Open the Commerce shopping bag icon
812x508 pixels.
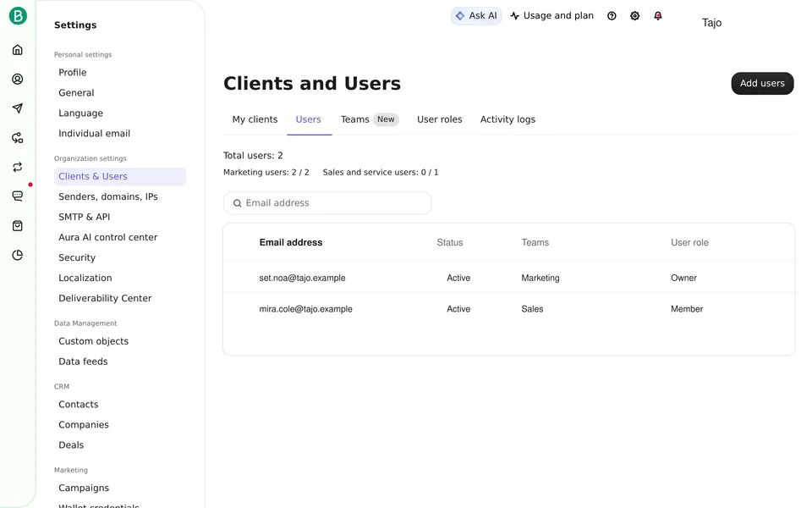click(18, 225)
